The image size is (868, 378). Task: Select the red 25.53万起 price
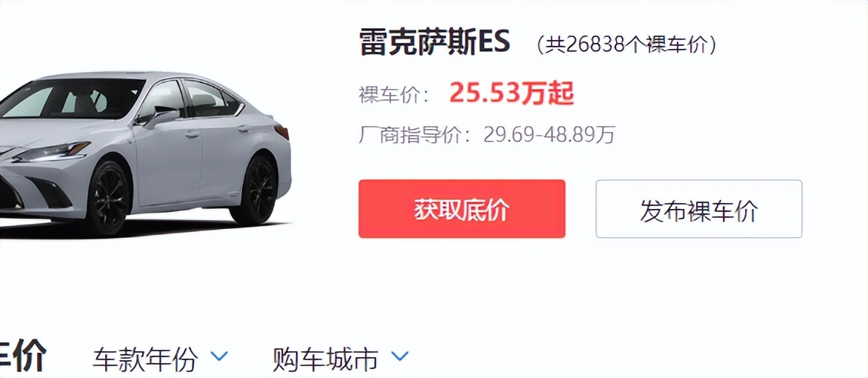point(512,93)
